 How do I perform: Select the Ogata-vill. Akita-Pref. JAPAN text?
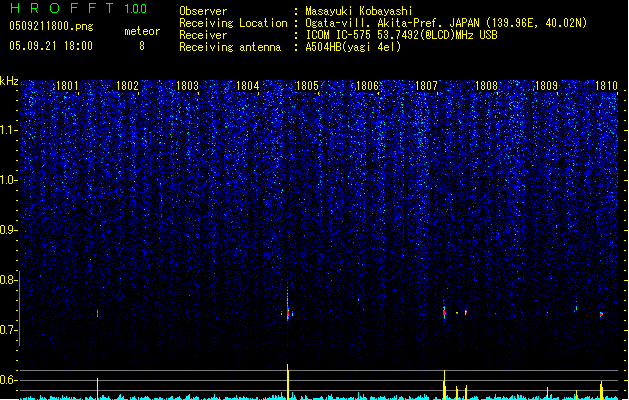coord(392,23)
